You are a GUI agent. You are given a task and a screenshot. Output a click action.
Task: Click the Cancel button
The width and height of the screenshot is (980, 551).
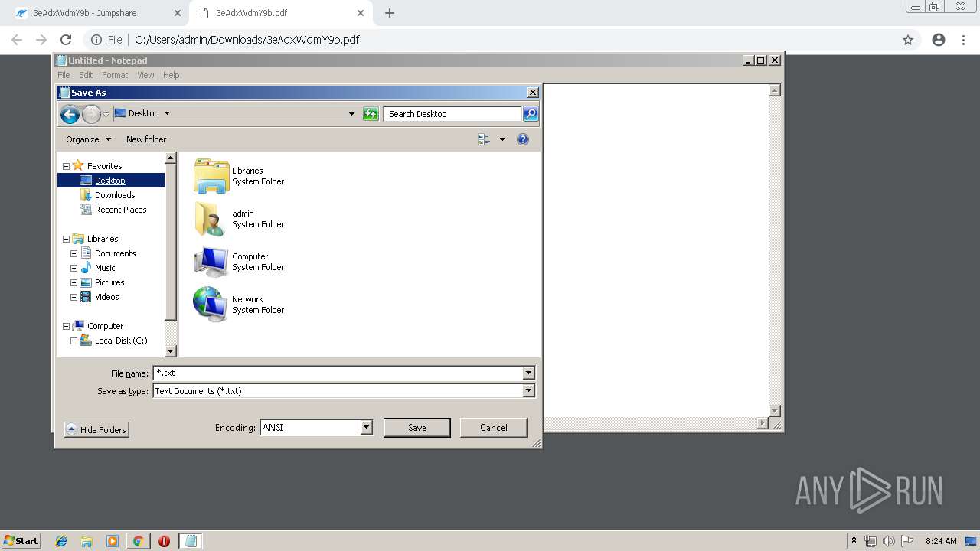click(494, 428)
